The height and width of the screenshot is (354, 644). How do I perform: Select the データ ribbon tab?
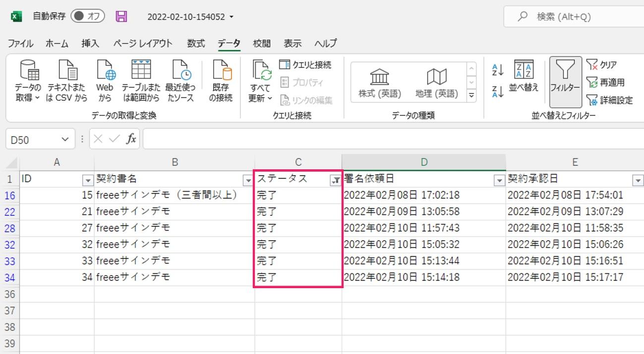[x=229, y=44]
